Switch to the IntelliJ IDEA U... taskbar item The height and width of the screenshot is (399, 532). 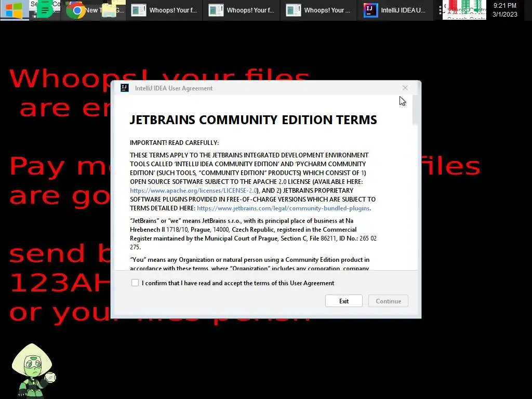tap(395, 10)
